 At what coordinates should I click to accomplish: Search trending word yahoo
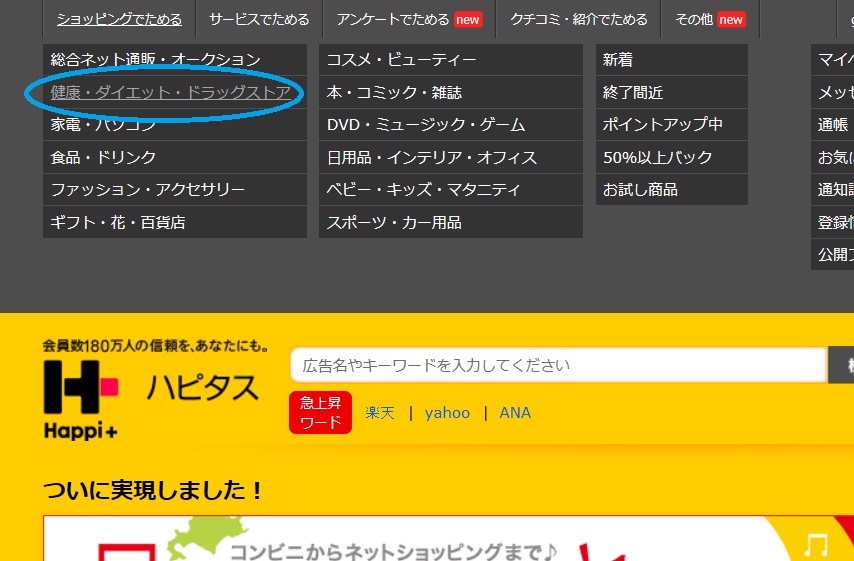447,413
